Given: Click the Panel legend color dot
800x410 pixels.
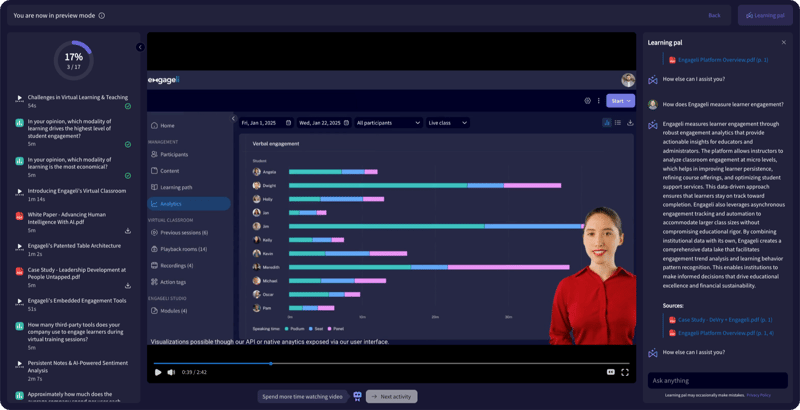Looking at the screenshot, I should (330, 329).
